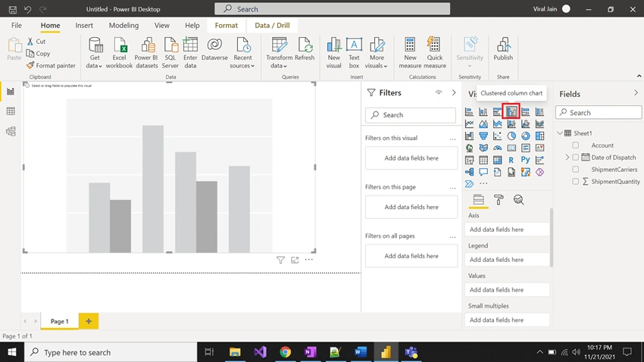This screenshot has height=362, width=644.
Task: Choose the Slicer visual
Action: coord(469,160)
